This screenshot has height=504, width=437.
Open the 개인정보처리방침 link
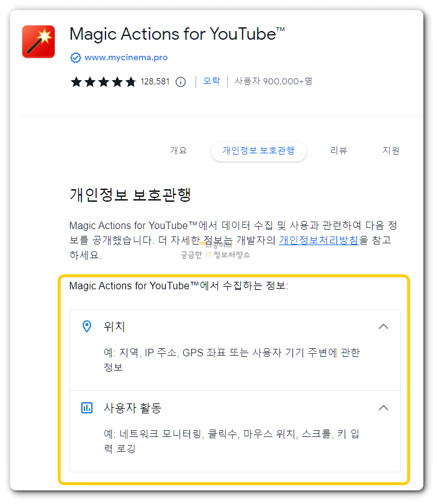click(x=318, y=240)
